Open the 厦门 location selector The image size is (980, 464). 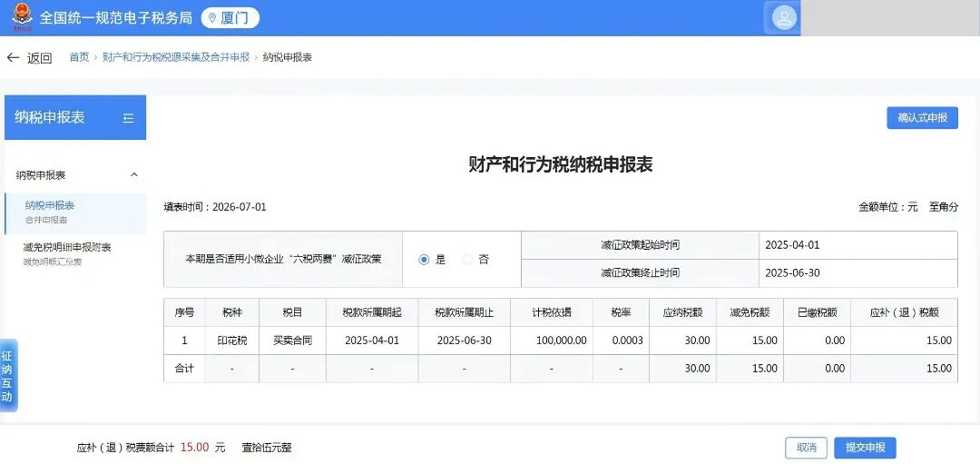230,17
